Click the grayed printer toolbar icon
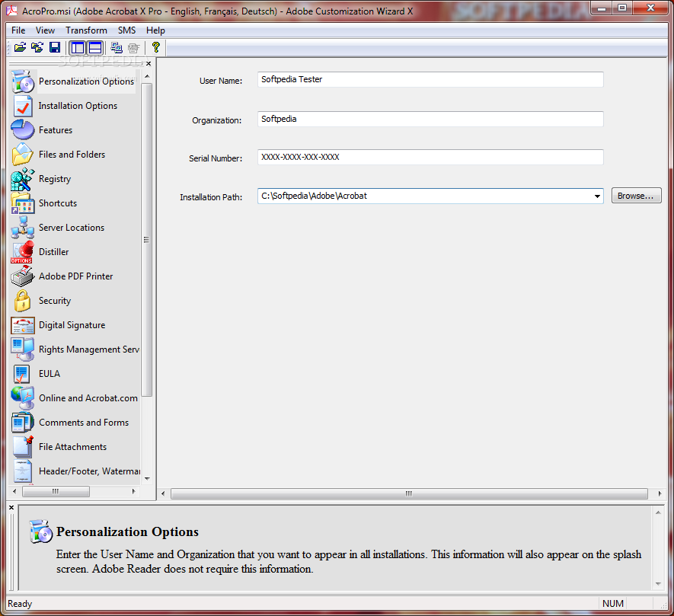Viewport: 674px width, 616px height. coord(134,47)
